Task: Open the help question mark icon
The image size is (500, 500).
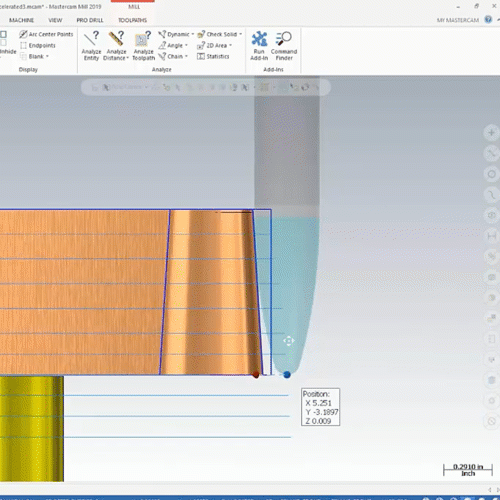Action: point(488,20)
